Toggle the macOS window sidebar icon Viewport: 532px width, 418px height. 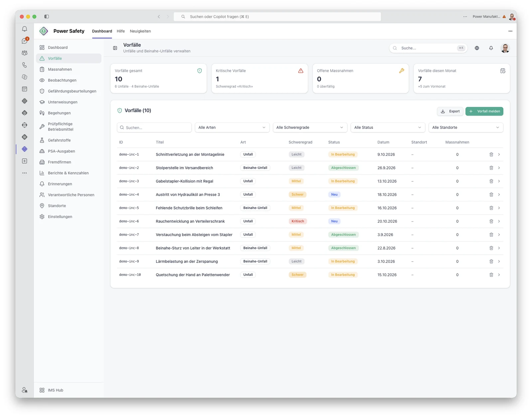47,16
